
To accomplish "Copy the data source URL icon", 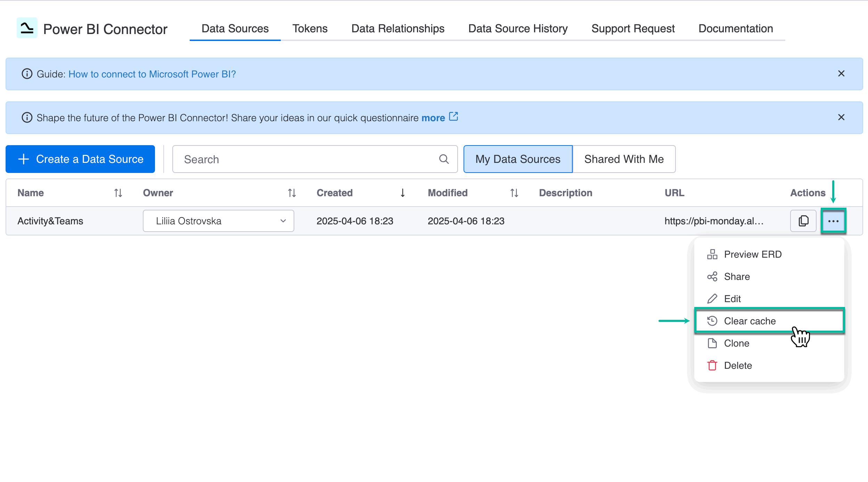I will coord(803,221).
